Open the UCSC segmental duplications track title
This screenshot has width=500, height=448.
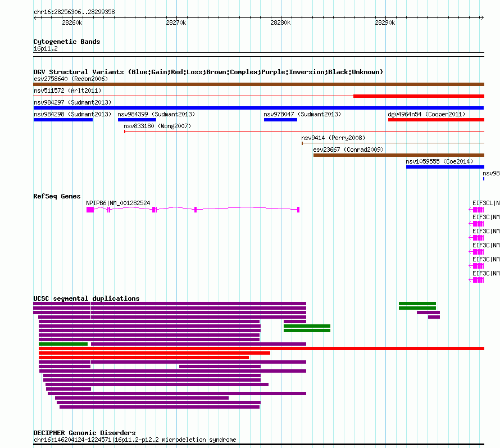(87, 298)
